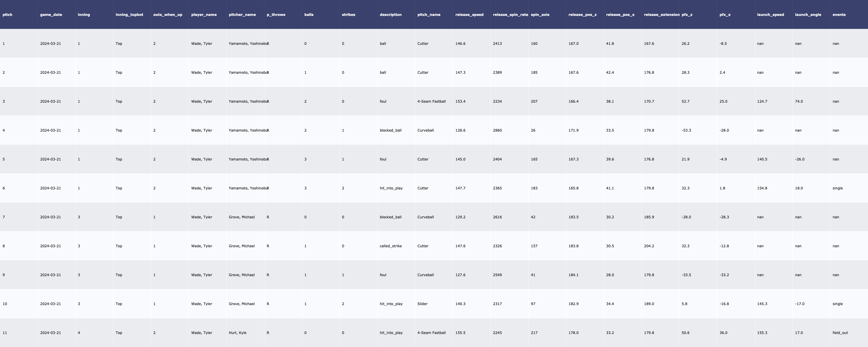
Task: Click the spin_axis column header
Action: click(x=540, y=15)
